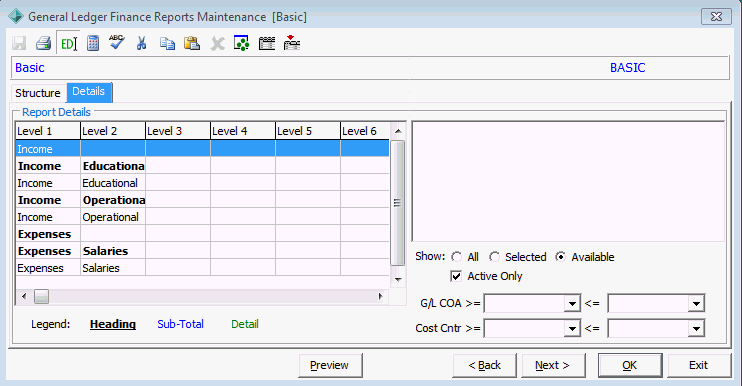Click the Heading legend label
Image resolution: width=742 pixels, height=386 pixels.
click(113, 324)
